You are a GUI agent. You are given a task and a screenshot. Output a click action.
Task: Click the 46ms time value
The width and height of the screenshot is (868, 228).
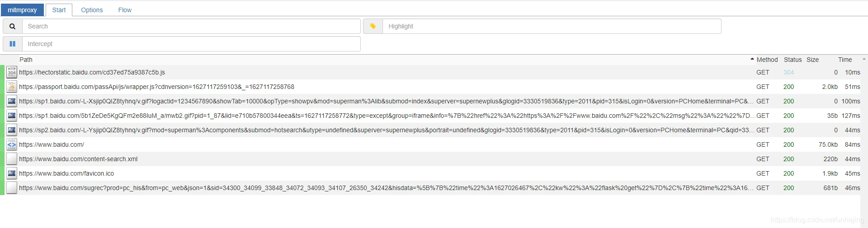click(853, 188)
